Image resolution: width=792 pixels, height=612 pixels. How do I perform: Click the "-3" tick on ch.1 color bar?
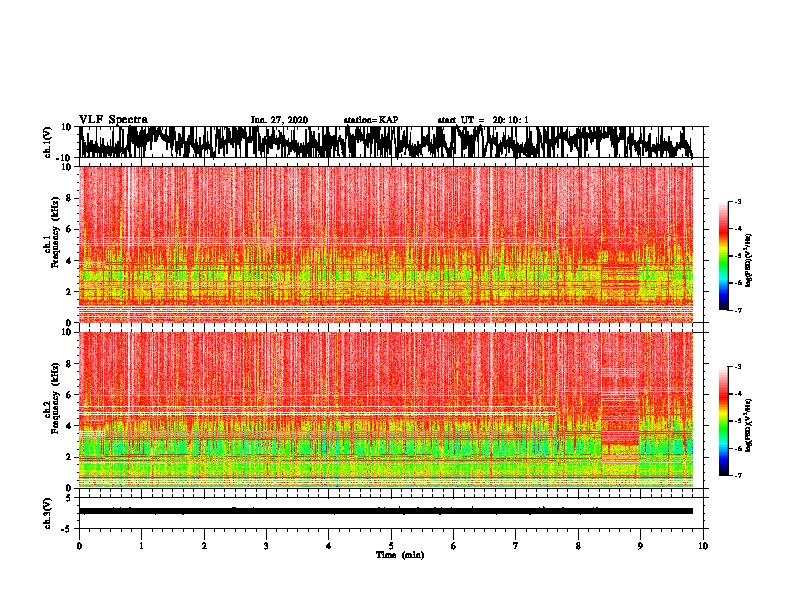(x=738, y=201)
